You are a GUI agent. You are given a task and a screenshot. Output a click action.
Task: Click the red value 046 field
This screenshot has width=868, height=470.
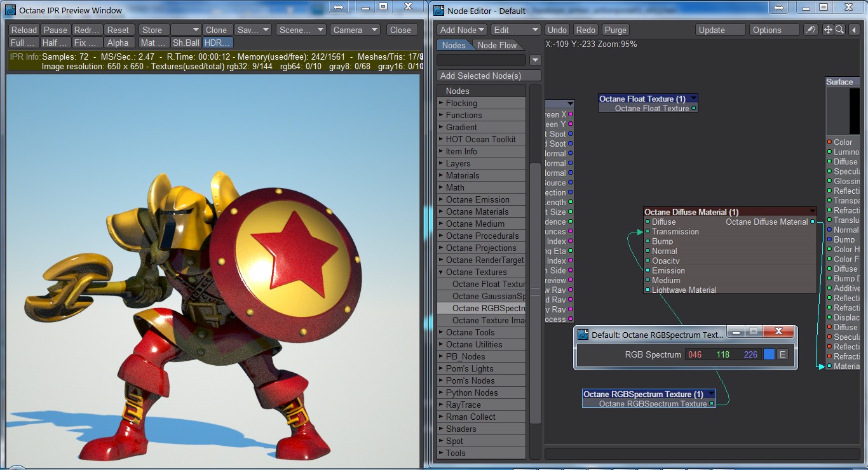[695, 354]
